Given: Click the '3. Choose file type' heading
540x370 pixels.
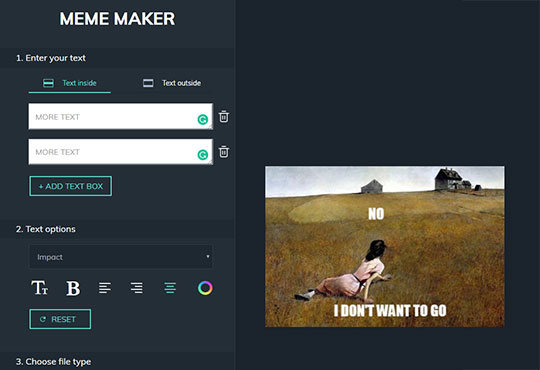Looking at the screenshot, I should coord(53,361).
